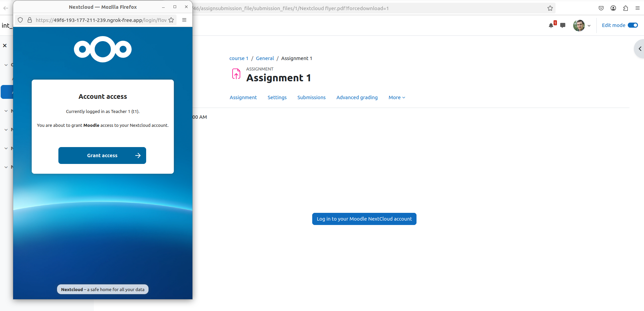Open the block drawer chevron on right edge

[x=640, y=49]
